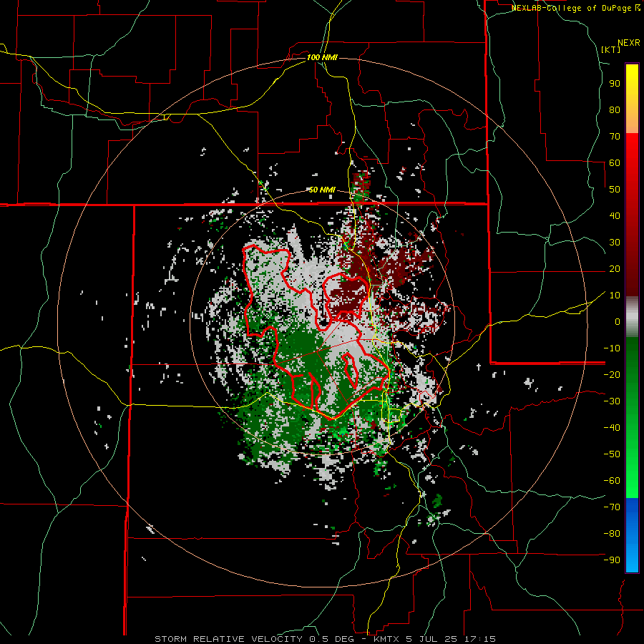Pick the gray zero-velocity color bar segment
Viewport: 644px width, 644px height.
click(632, 317)
